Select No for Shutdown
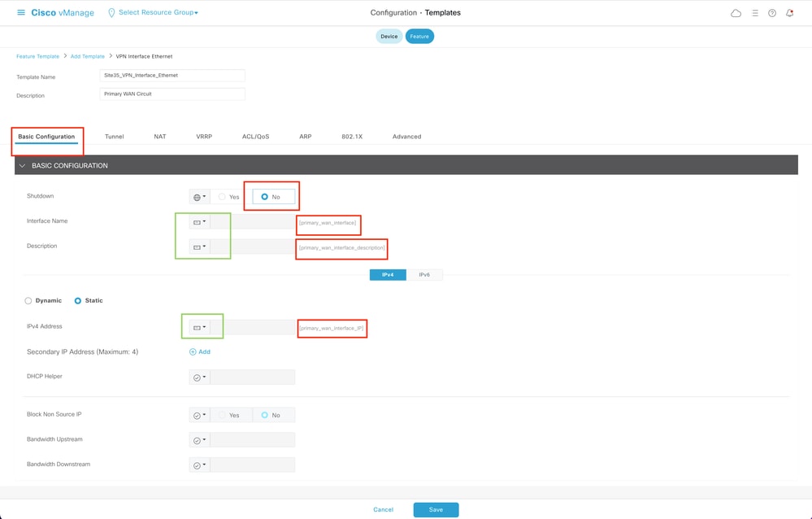 click(273, 197)
